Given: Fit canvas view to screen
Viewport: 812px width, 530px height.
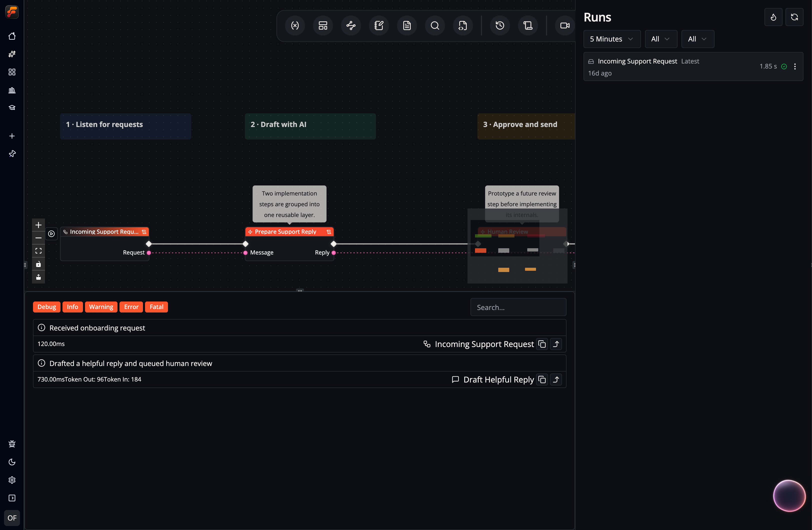Looking at the screenshot, I should tap(38, 251).
